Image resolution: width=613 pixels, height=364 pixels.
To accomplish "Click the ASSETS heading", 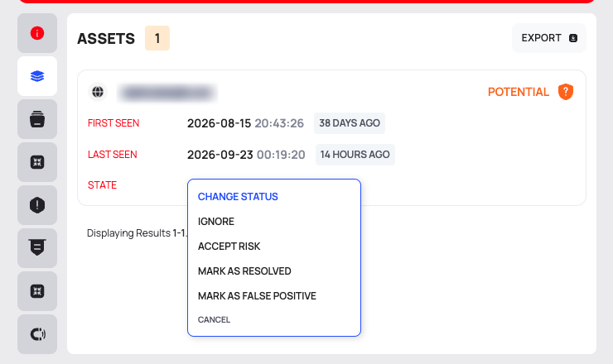I will click(x=106, y=39).
